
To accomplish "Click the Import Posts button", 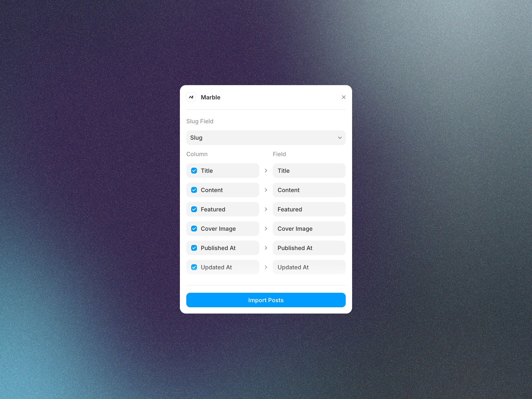I will tap(266, 300).
